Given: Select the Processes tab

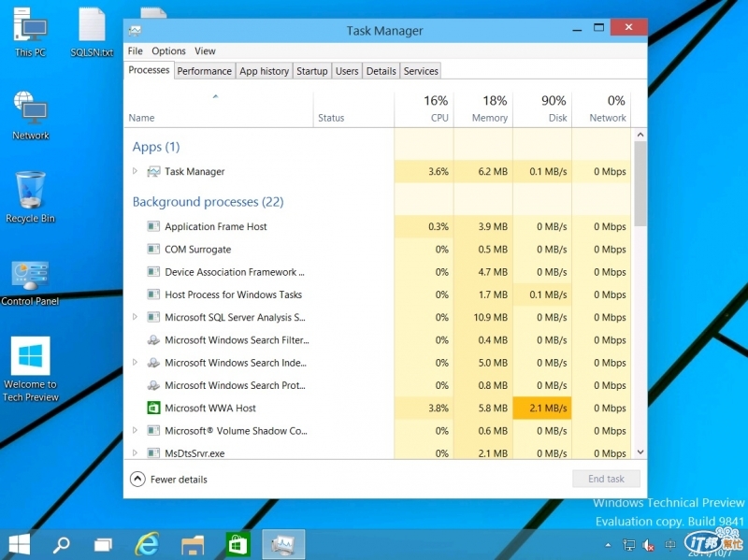Looking at the screenshot, I should tap(149, 70).
